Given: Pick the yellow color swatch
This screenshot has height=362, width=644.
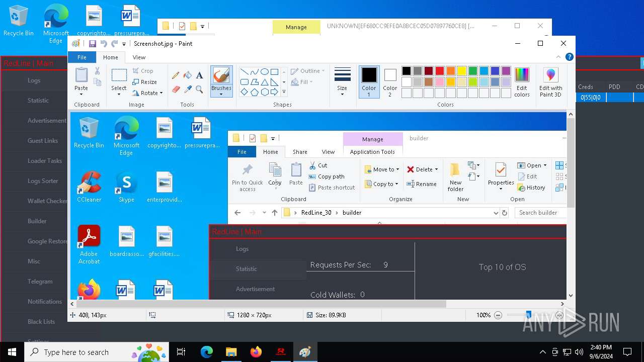Looking at the screenshot, I should pos(461,71).
